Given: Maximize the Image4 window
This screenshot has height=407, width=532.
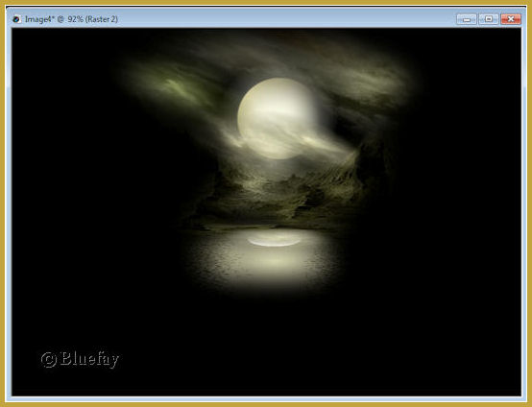Looking at the screenshot, I should tap(489, 19).
